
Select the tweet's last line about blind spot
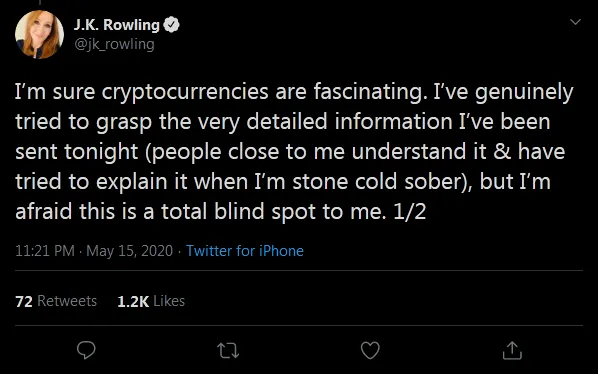[x=220, y=212]
